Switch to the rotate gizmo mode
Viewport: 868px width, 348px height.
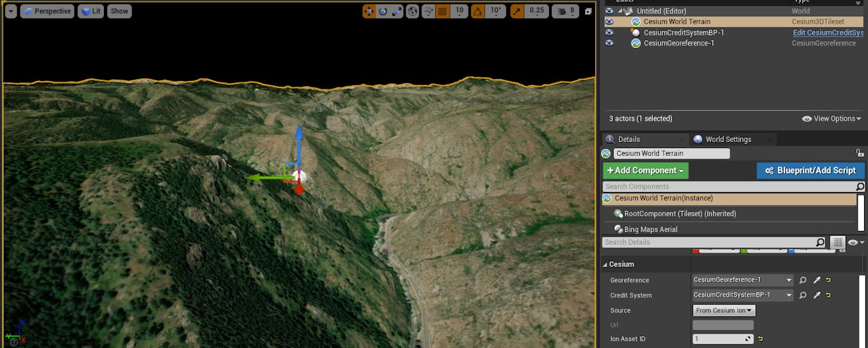[x=383, y=11]
